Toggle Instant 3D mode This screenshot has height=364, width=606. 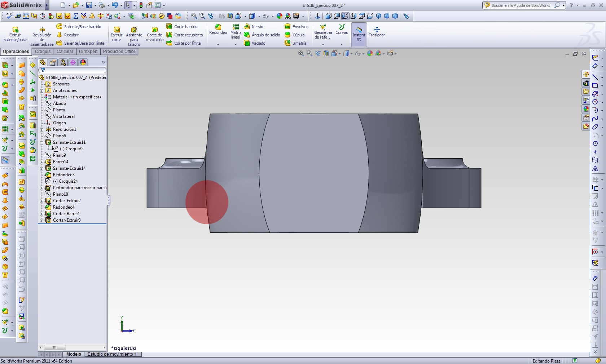(359, 34)
